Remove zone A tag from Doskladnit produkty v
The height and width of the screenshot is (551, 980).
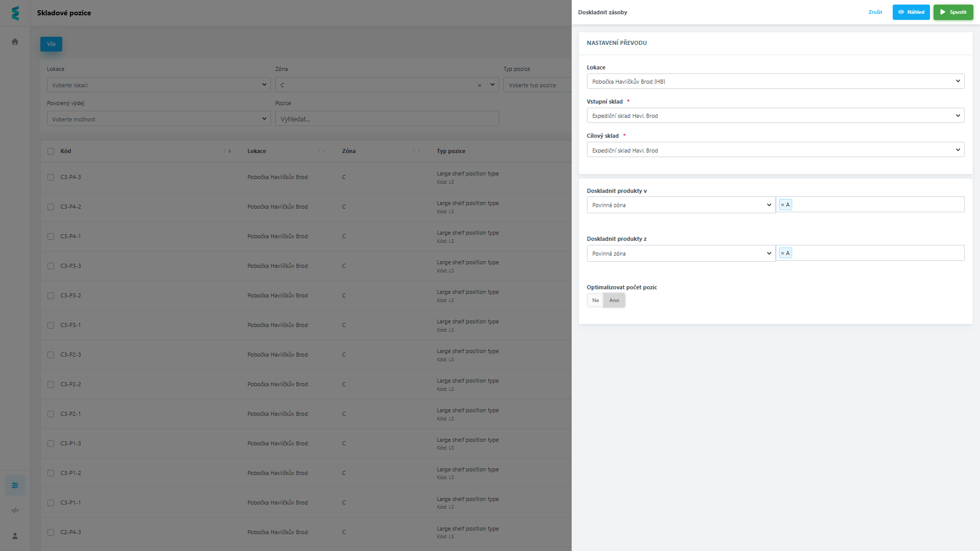click(782, 205)
